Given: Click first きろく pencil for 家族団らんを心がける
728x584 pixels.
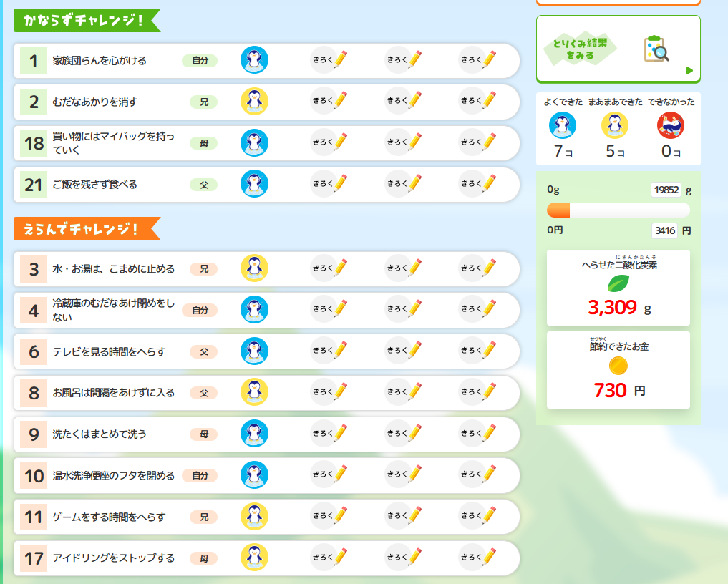Looking at the screenshot, I should coord(329,60).
